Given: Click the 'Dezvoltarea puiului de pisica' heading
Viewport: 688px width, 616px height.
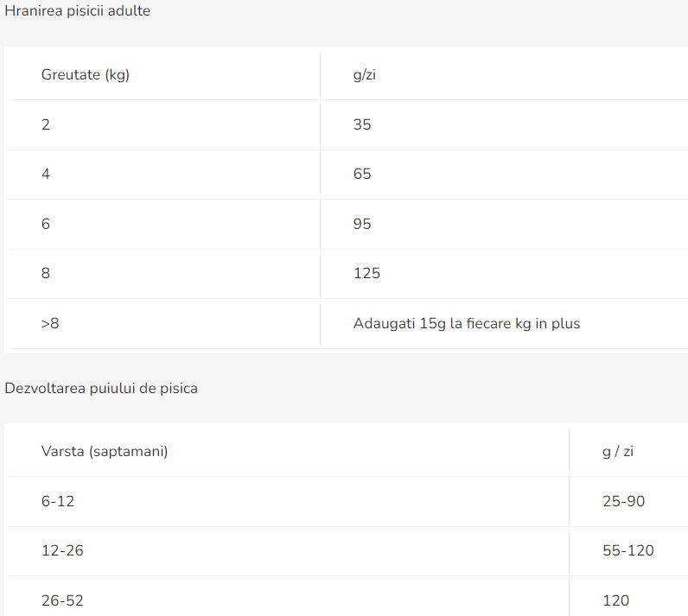Looking at the screenshot, I should [x=101, y=389].
